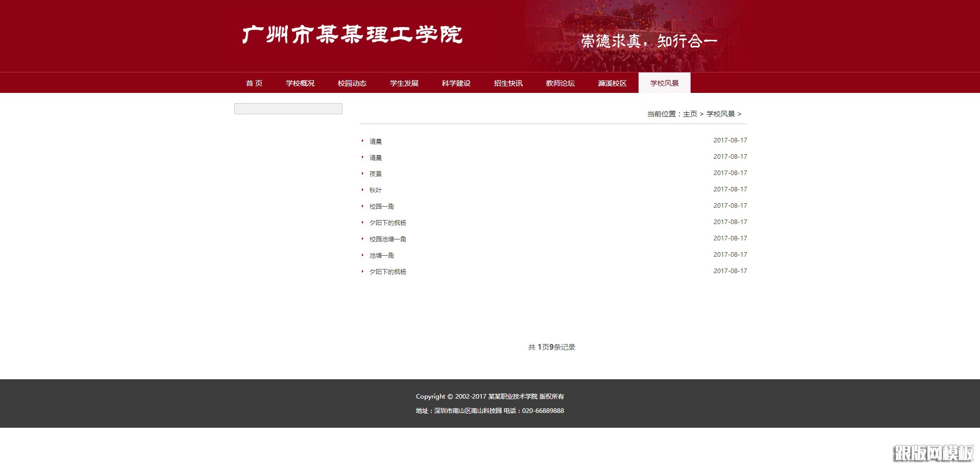
Task: Click the arrow icon beside the 秋叶 entry
Action: [363, 190]
